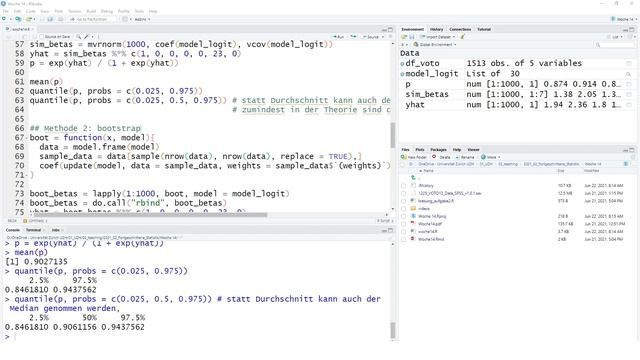Click the editor horizontal scrollbar thumb
Image resolution: width=640 pixels, height=360 pixels.
[150, 215]
